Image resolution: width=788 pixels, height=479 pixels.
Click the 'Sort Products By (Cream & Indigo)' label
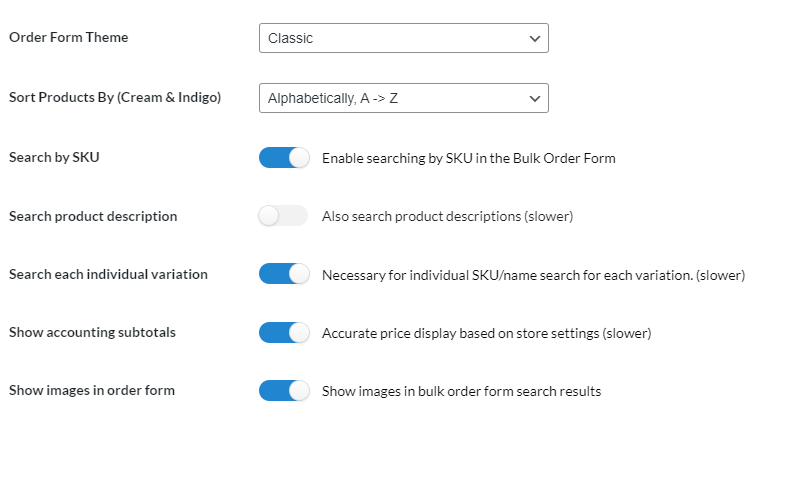[x=115, y=98]
